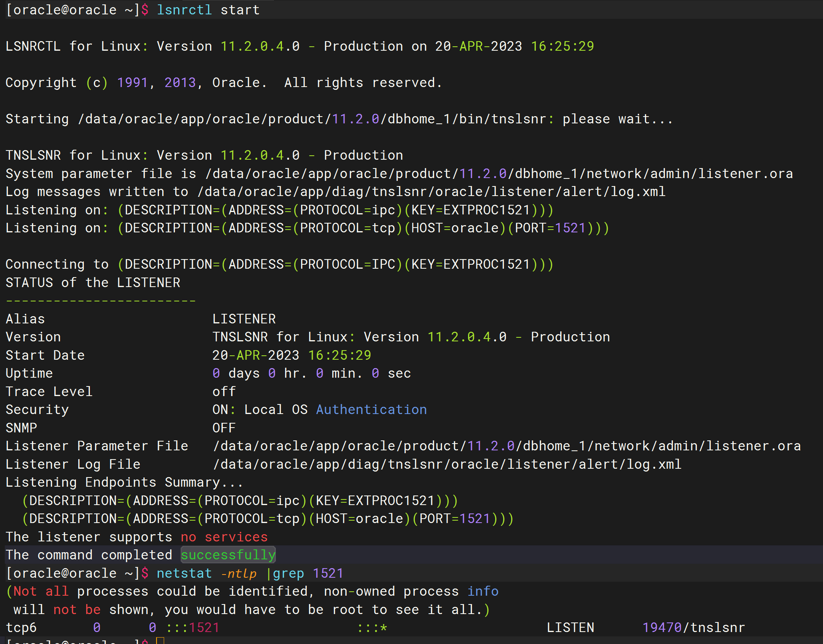The width and height of the screenshot is (823, 644).
Task: Click the blue word 'Authentication'
Action: click(x=371, y=410)
